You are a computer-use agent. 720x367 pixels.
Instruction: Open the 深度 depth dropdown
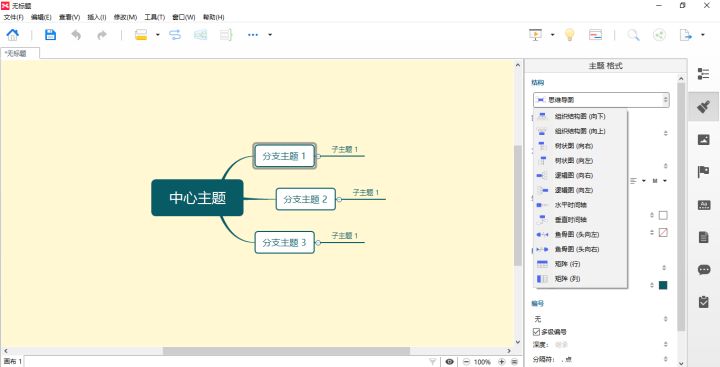point(611,344)
